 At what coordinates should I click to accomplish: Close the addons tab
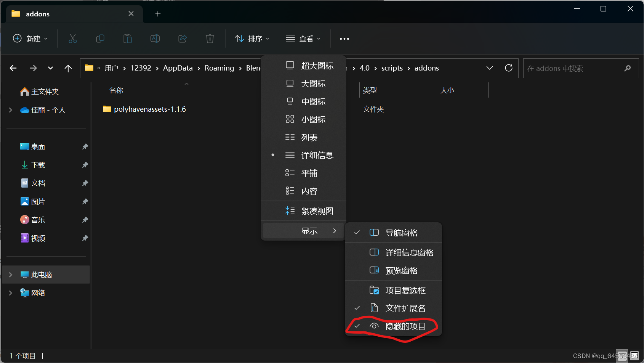click(131, 14)
